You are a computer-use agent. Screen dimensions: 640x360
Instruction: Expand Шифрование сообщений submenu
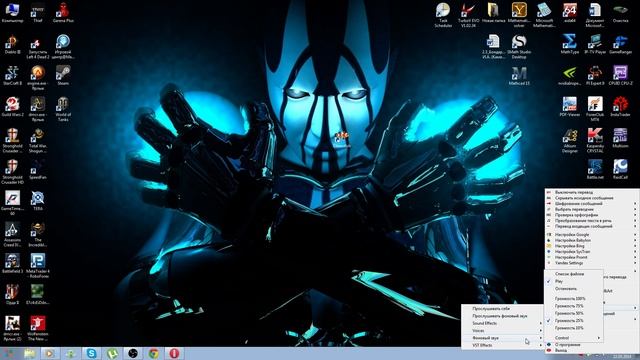pos(591,203)
